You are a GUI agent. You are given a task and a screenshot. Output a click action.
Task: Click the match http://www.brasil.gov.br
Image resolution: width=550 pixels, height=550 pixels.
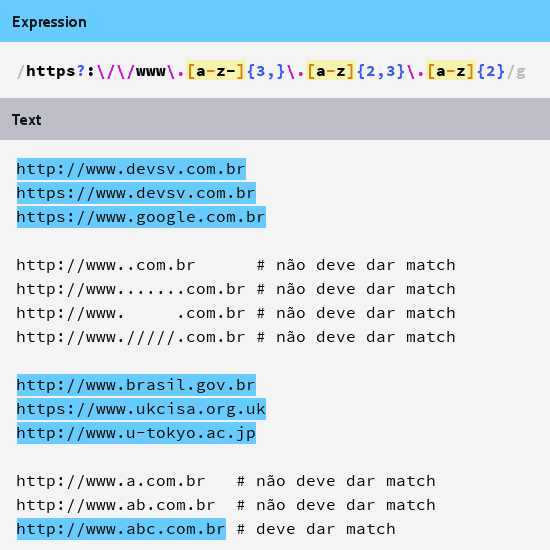coord(136,385)
